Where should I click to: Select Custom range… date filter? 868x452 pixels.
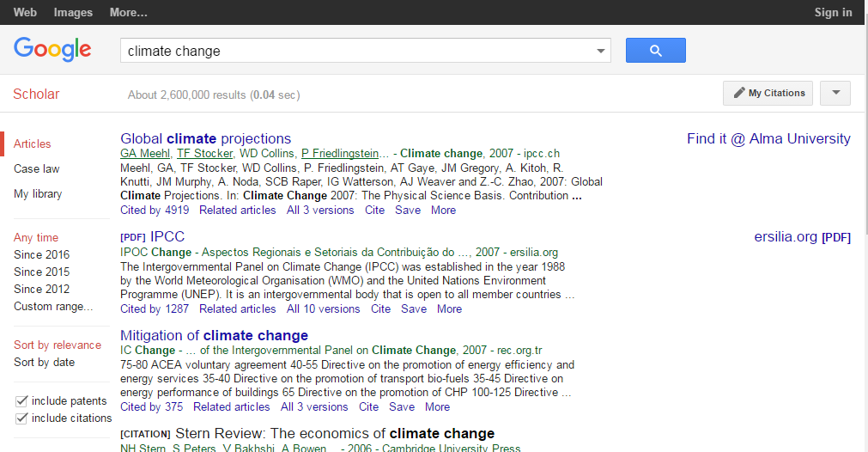coord(53,307)
